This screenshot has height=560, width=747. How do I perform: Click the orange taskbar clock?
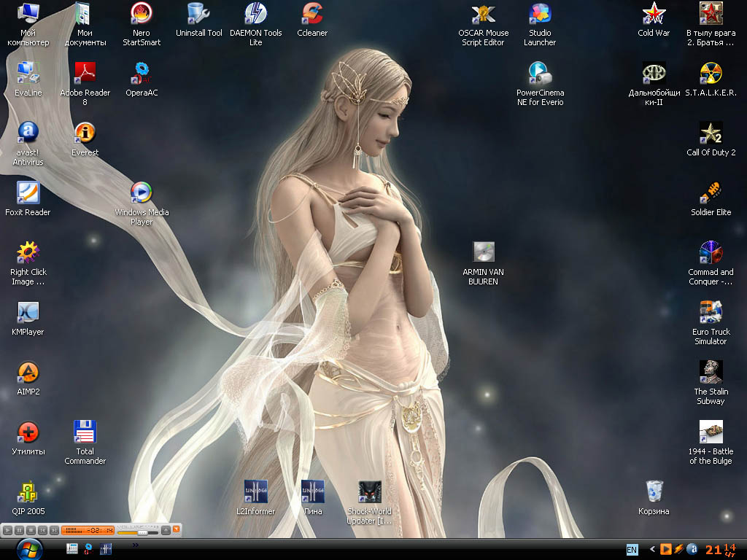click(x=720, y=550)
